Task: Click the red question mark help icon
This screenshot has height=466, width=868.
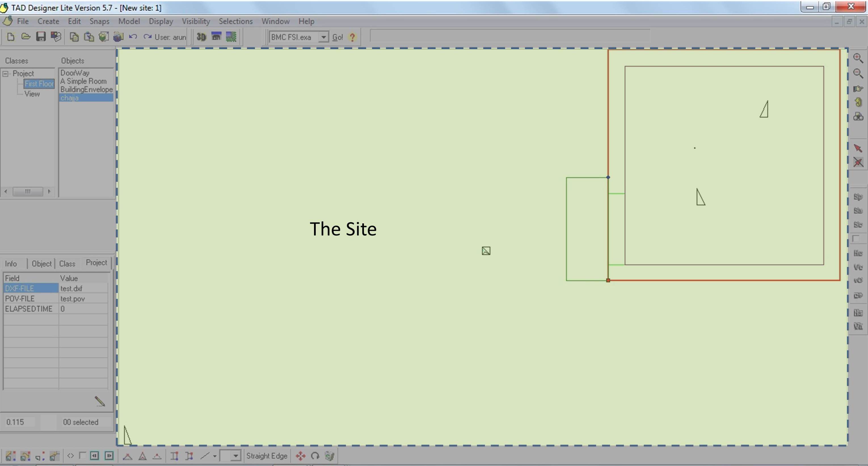Action: [x=353, y=37]
